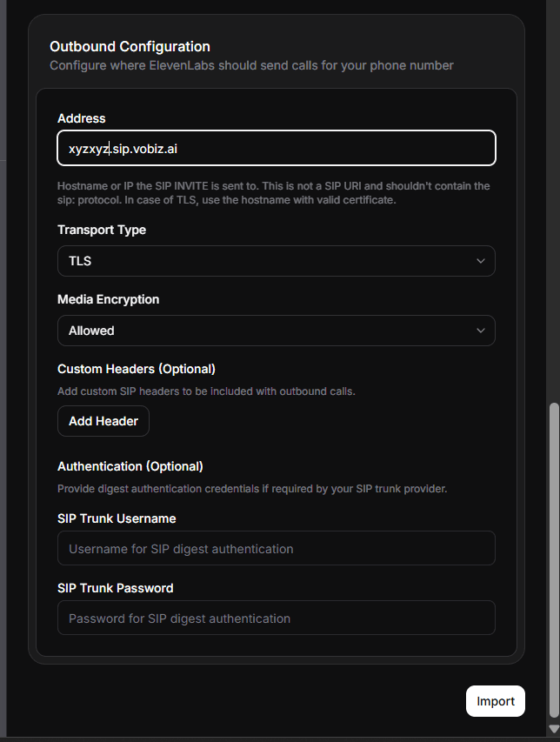
Task: Select the TLS value in Transport Type
Action: [80, 261]
